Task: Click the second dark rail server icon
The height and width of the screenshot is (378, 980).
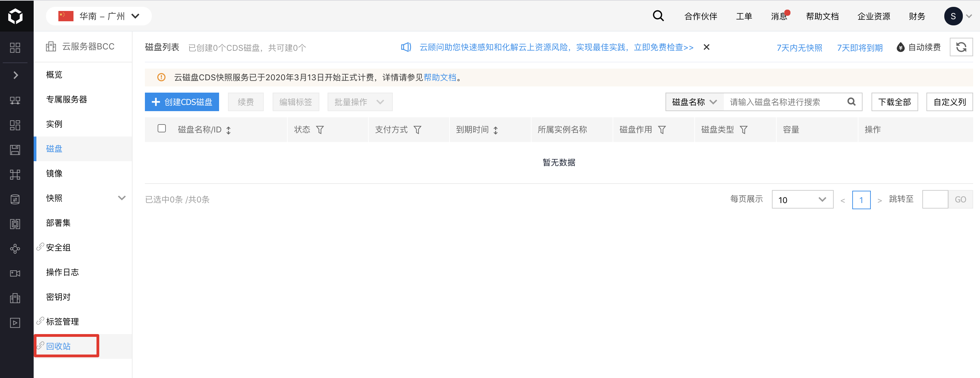Action: (x=15, y=101)
